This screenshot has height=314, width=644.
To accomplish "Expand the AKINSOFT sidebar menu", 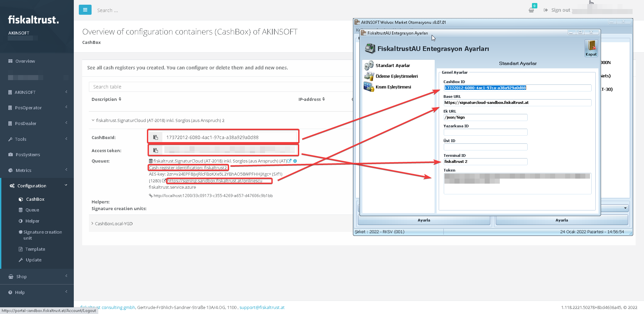I will pos(37,92).
